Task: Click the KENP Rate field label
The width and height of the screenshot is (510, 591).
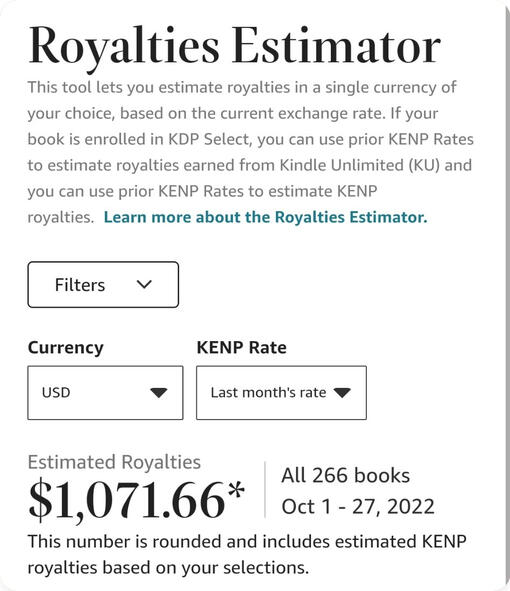Action: pos(241,347)
